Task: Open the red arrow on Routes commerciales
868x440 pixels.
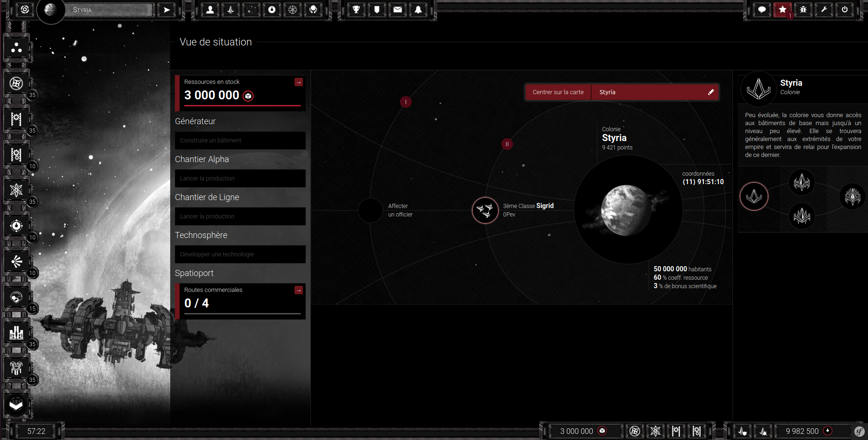Action: (299, 290)
